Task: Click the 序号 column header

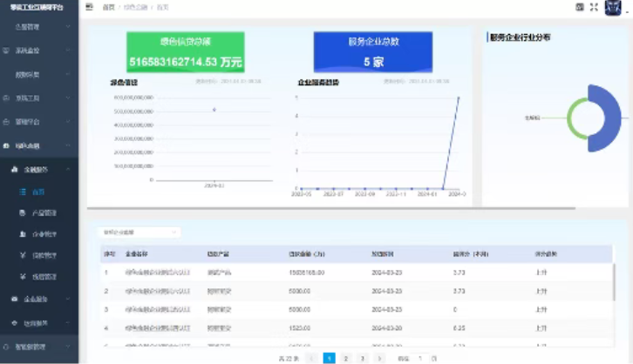Action: pos(109,254)
